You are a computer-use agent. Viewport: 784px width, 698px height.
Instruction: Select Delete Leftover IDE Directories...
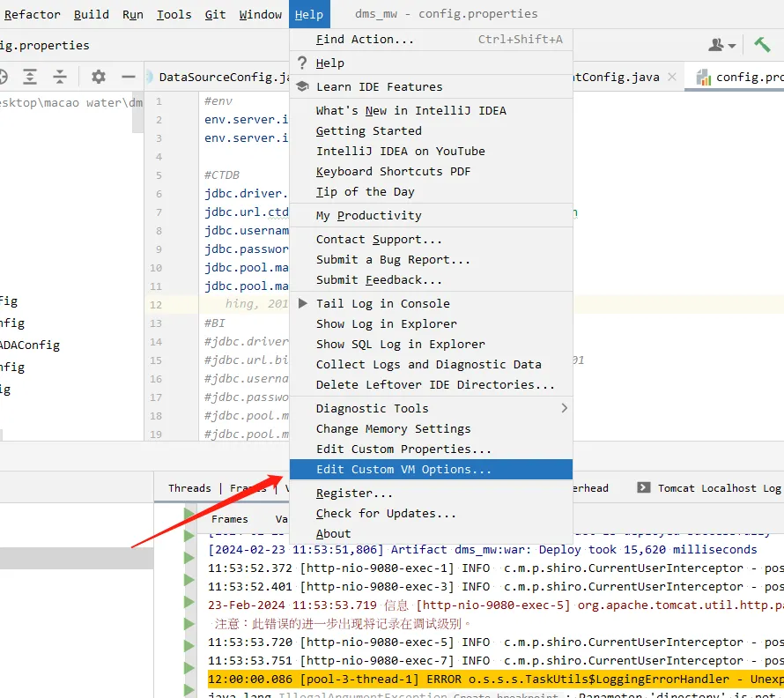431,385
